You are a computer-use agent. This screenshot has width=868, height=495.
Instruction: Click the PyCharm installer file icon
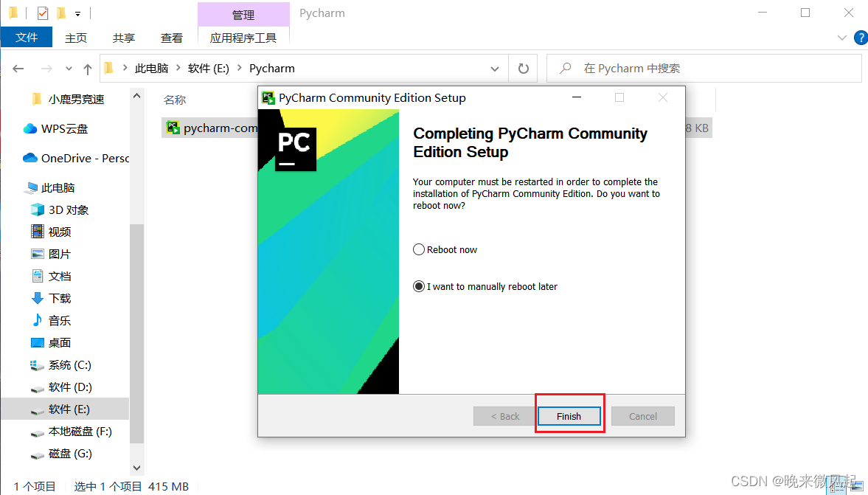173,128
